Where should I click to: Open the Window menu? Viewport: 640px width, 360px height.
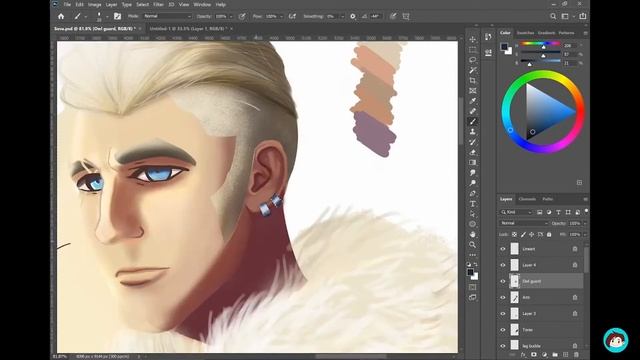point(202,4)
